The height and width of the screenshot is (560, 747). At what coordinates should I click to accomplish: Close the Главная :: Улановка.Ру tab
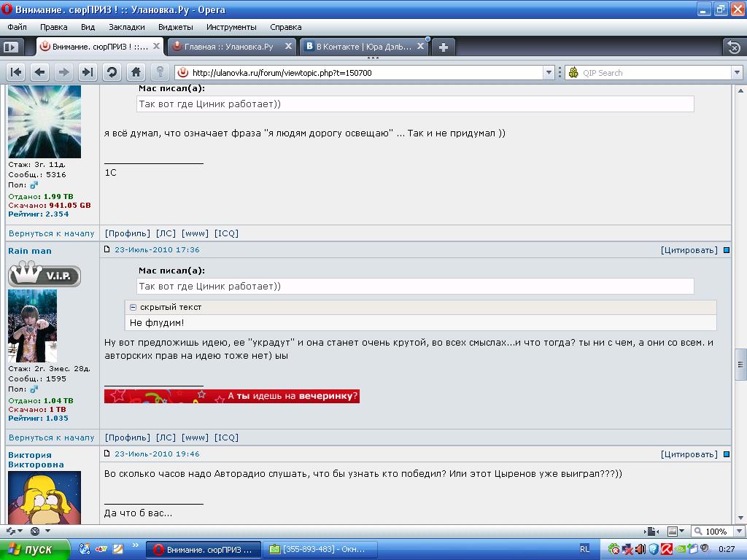point(288,46)
